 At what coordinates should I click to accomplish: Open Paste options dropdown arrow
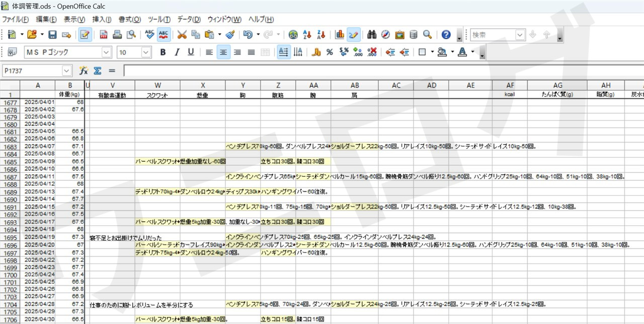coord(219,35)
